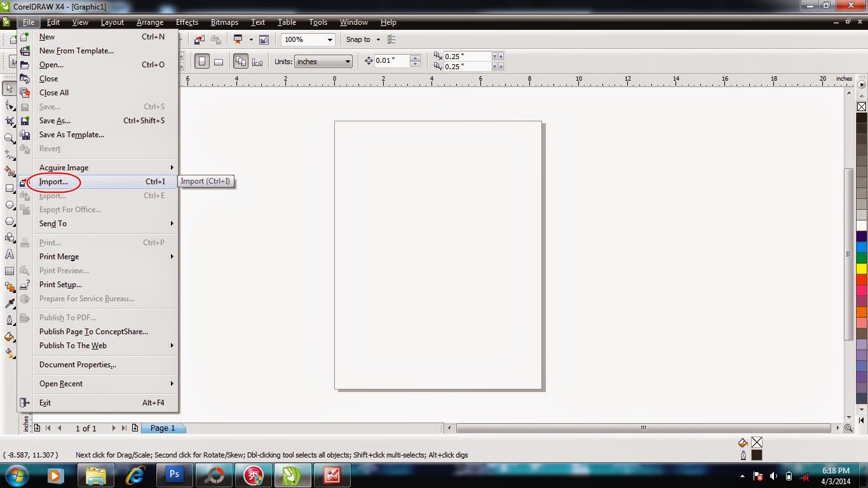Click the toolbar import icon

tap(200, 39)
